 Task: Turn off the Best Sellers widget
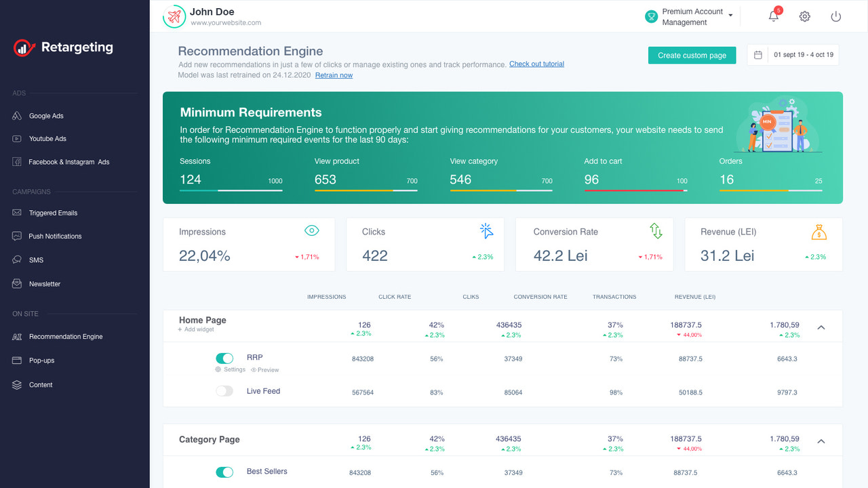point(224,472)
